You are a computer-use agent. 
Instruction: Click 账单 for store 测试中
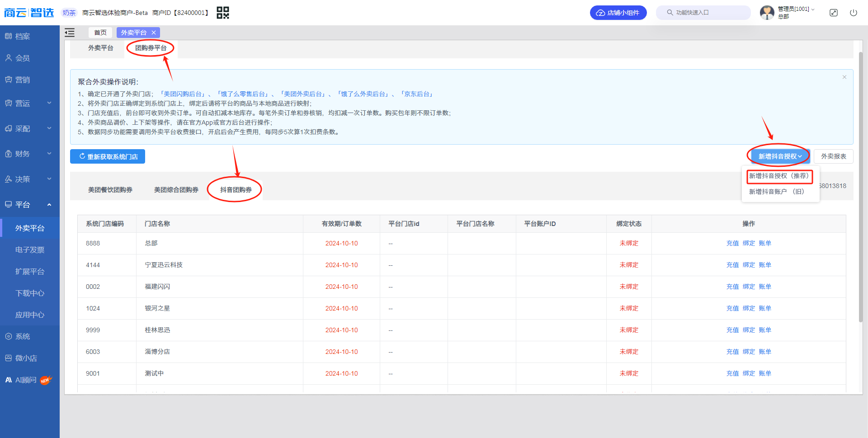(765, 373)
